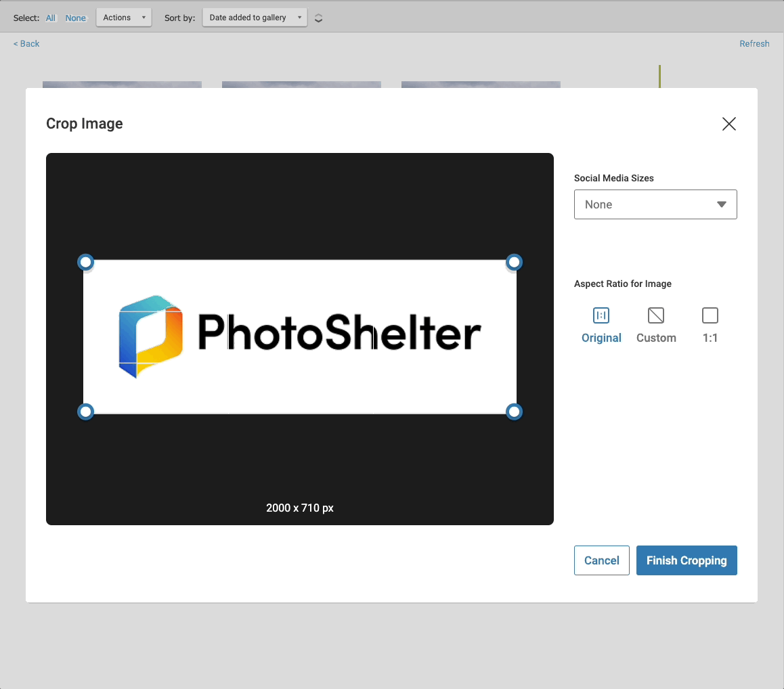Open the Actions dropdown menu

coord(123,18)
